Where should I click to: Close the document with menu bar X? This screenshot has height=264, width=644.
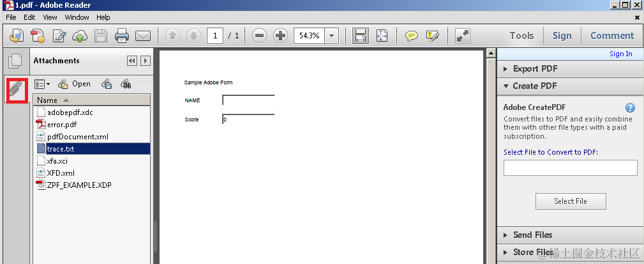click(x=636, y=17)
